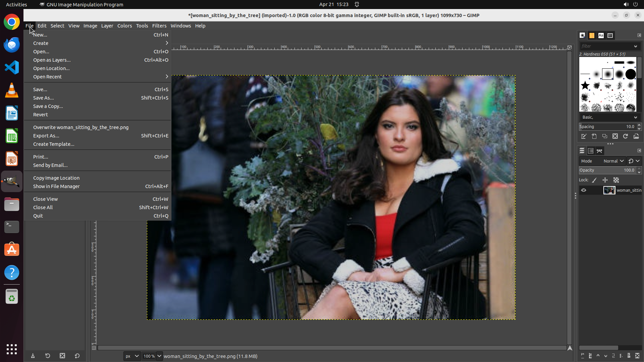Toggle lock pixels brush icon
The height and width of the screenshot is (362, 644).
(594, 180)
